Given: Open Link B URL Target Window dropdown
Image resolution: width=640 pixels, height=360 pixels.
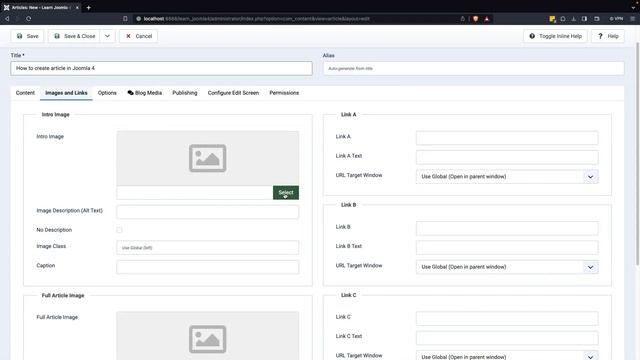Looking at the screenshot, I should click(x=507, y=267).
